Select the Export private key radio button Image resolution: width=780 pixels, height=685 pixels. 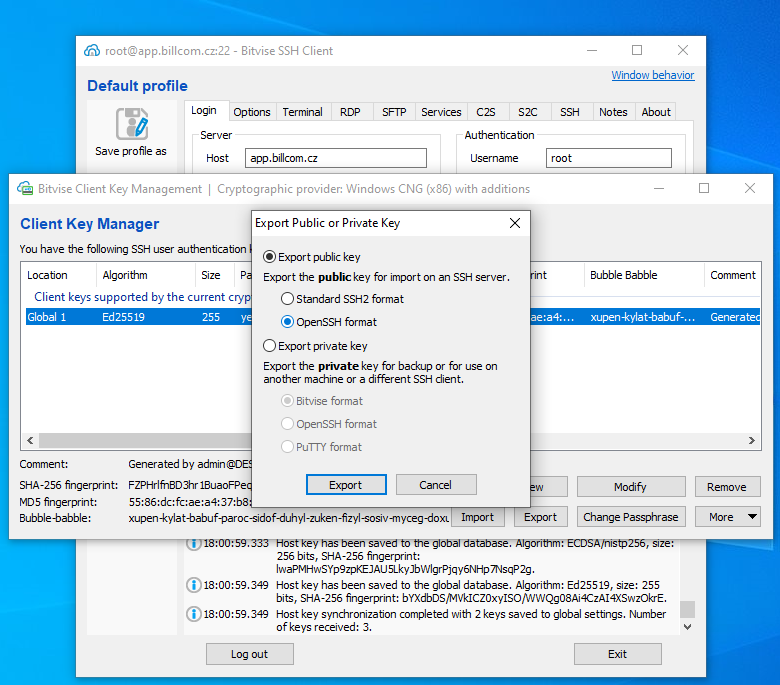click(x=269, y=346)
